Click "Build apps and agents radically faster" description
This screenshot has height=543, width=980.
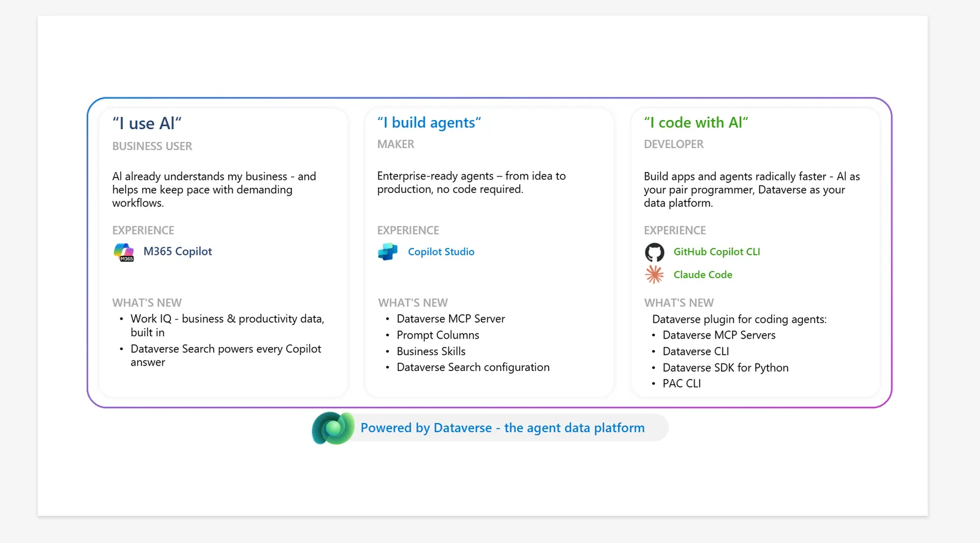(752, 190)
